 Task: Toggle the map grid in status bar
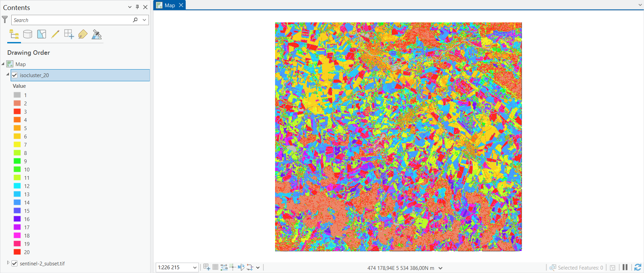coord(215,267)
